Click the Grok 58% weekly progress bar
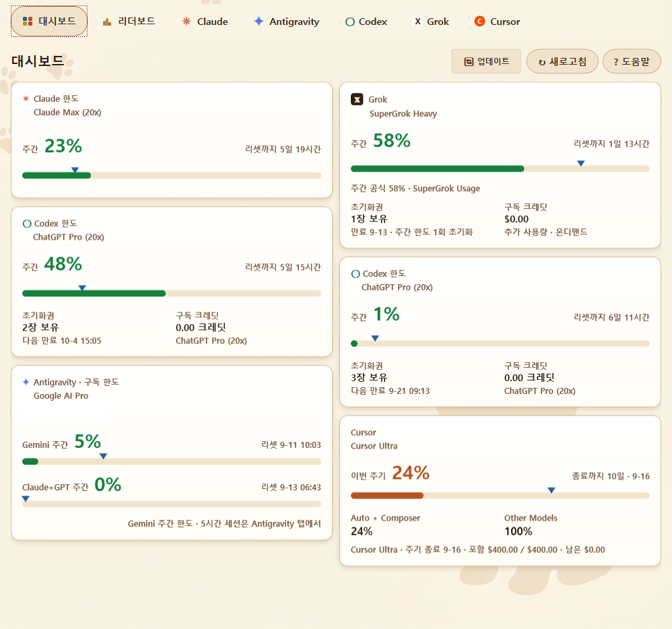 (500, 168)
